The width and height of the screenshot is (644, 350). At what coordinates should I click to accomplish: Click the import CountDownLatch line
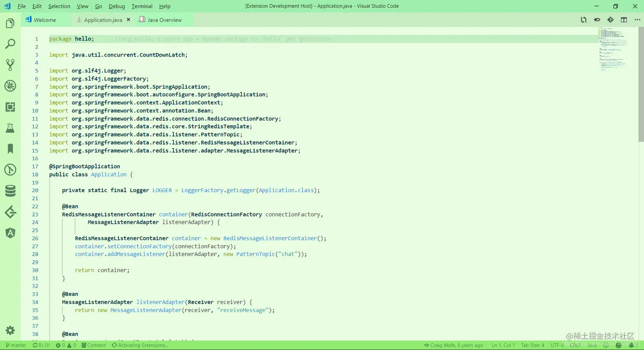coord(118,55)
